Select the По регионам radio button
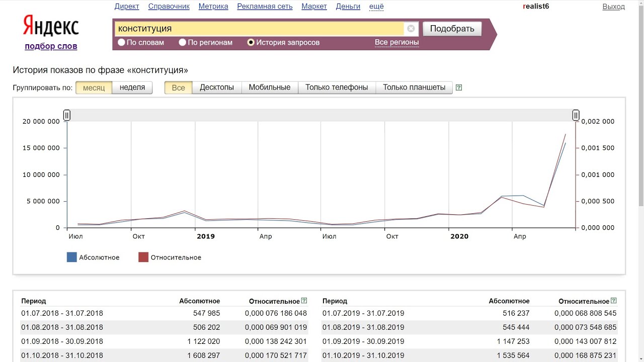 [183, 42]
